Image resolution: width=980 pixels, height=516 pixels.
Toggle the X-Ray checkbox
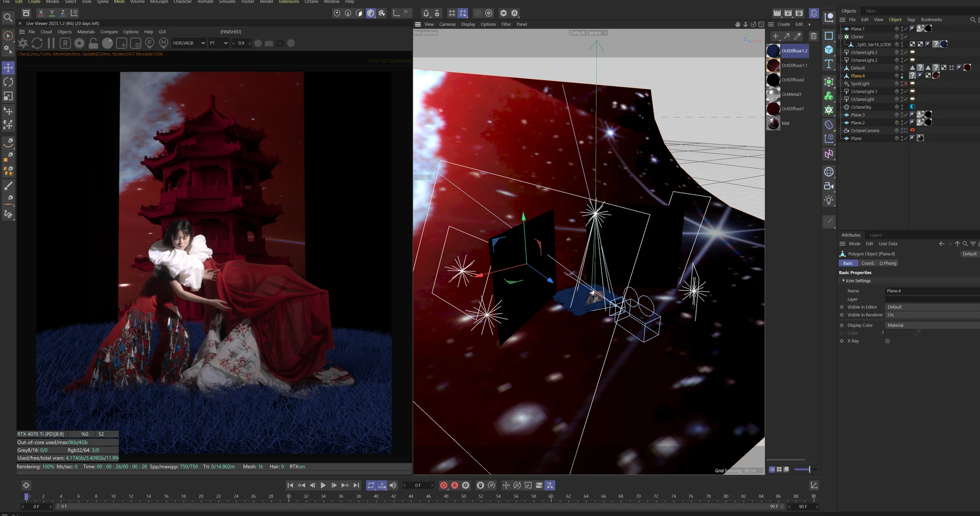click(887, 341)
